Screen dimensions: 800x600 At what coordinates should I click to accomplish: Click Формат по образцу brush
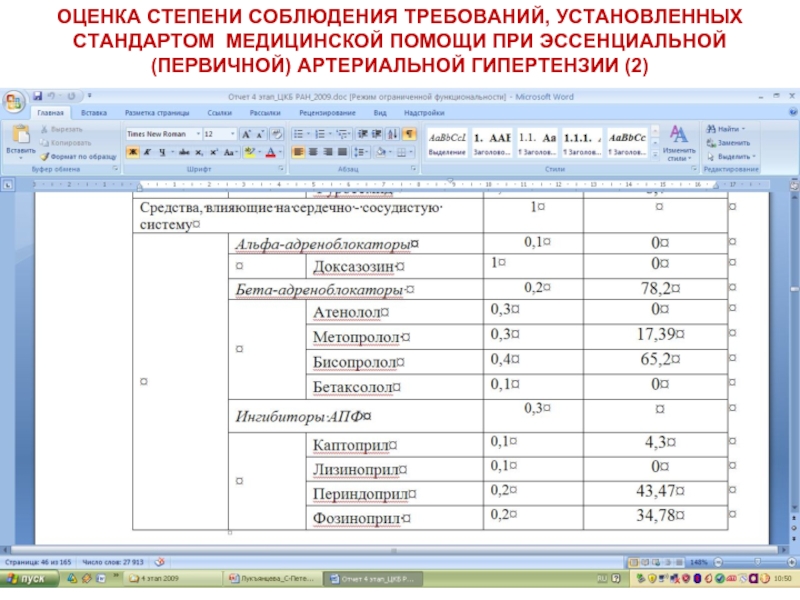79,157
